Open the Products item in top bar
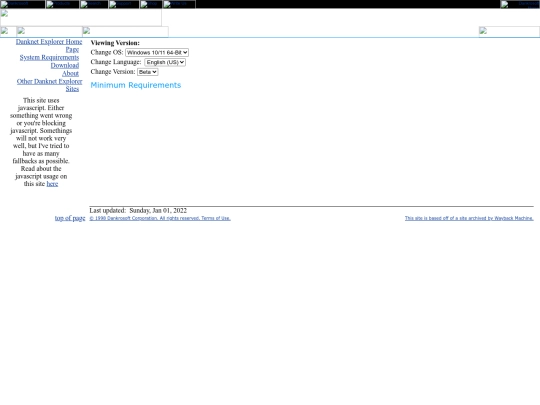The height and width of the screenshot is (405, 540). pyautogui.click(x=63, y=4)
